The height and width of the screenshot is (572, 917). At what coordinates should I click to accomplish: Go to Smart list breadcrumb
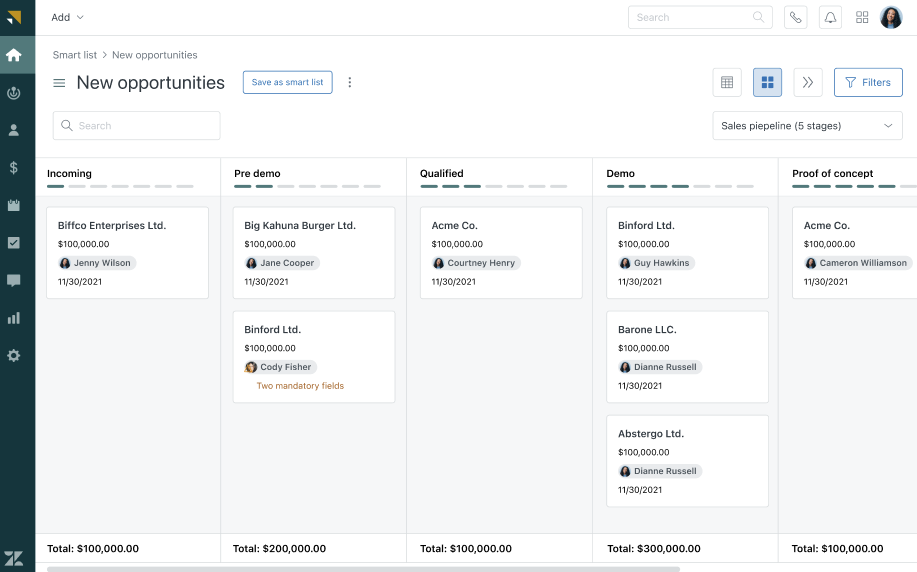74,55
